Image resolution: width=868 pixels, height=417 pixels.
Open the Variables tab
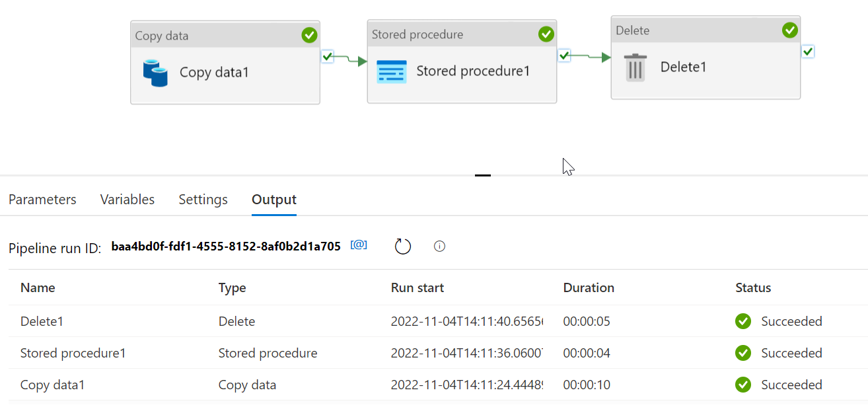[127, 200]
